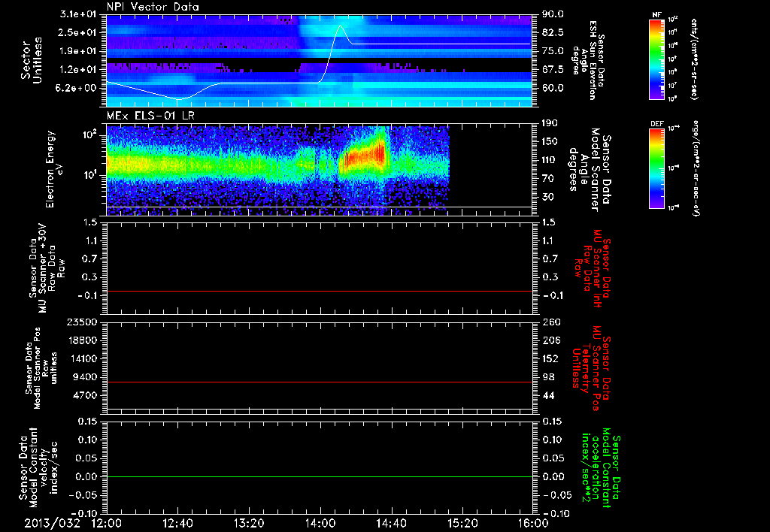Click the 190 scanner angle tick label

551,123
